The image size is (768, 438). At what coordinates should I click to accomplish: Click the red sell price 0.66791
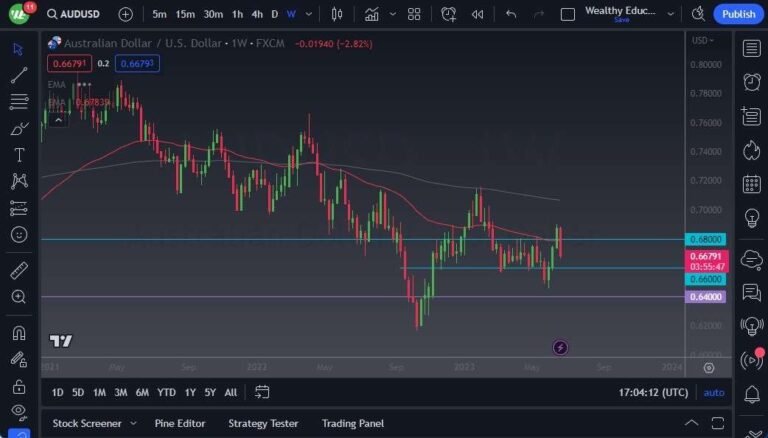(x=69, y=64)
